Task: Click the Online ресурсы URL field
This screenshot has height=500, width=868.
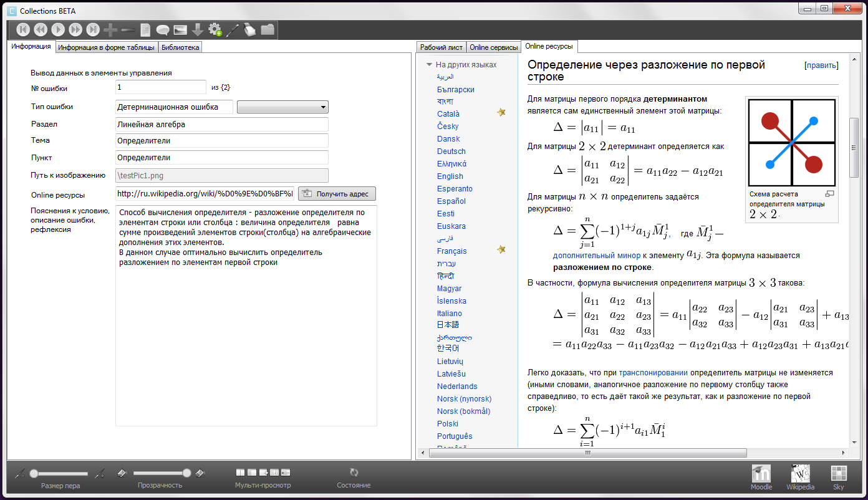Action: pos(205,194)
